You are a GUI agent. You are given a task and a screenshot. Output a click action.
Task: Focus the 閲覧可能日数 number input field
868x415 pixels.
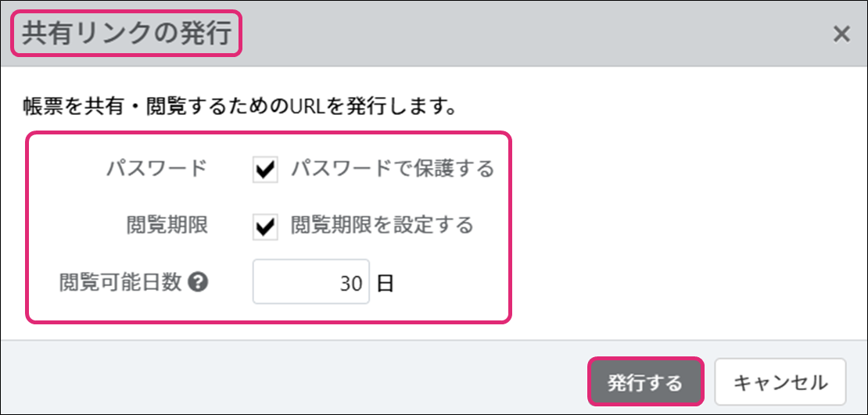coord(310,283)
